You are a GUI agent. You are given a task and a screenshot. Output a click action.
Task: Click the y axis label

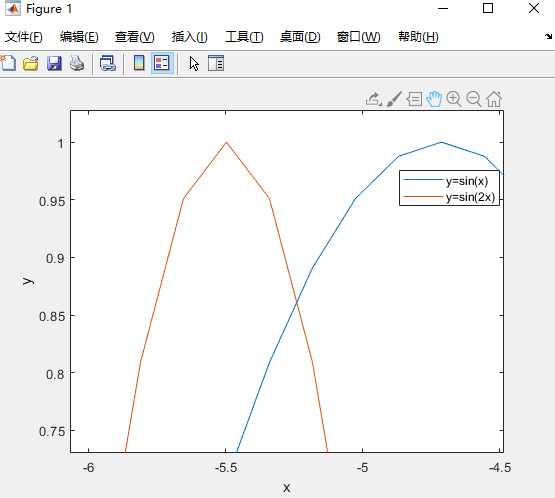coord(28,281)
